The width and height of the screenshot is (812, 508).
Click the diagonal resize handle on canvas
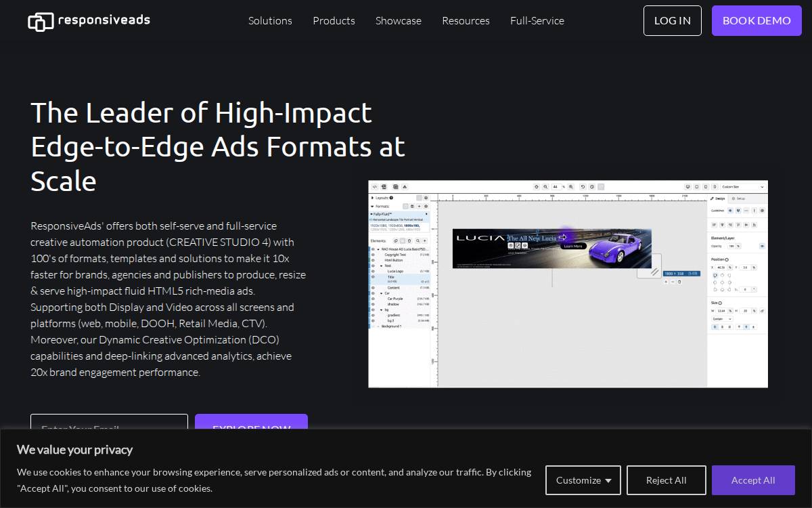point(655,272)
